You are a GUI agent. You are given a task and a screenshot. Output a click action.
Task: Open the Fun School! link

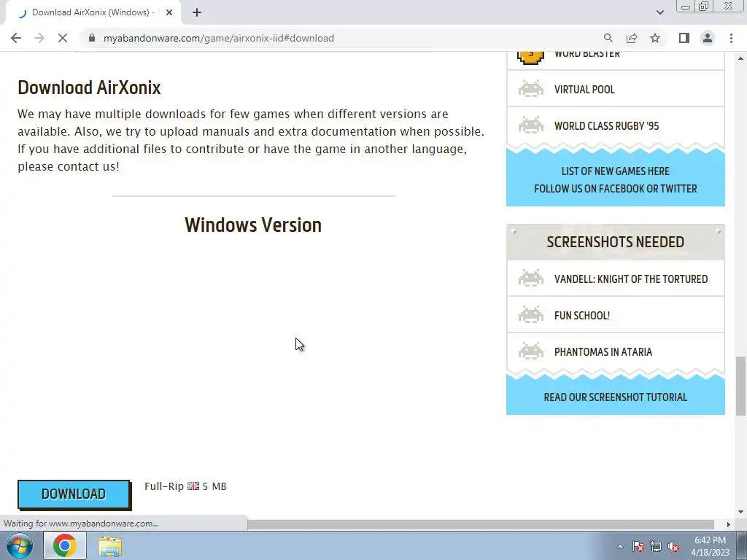tap(581, 315)
